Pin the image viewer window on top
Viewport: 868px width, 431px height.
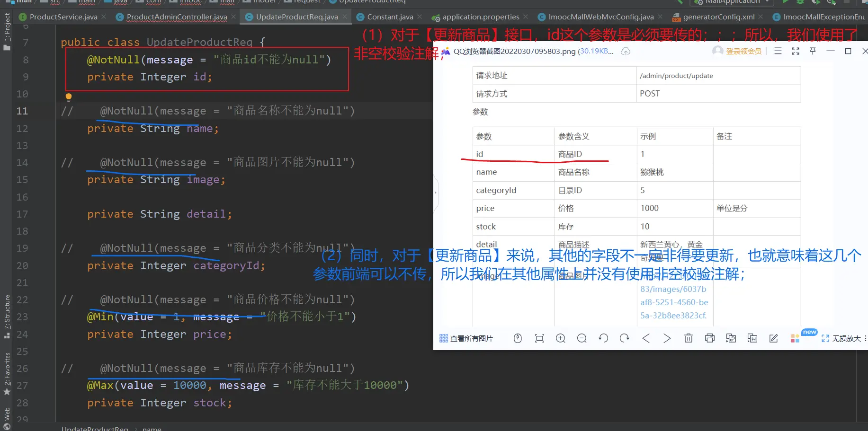coord(813,51)
